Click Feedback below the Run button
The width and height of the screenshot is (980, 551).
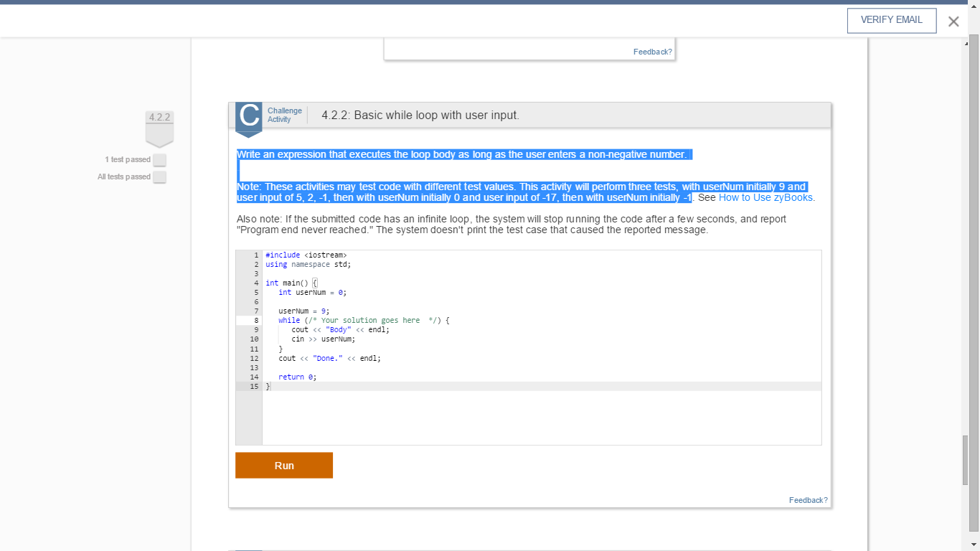pos(808,500)
